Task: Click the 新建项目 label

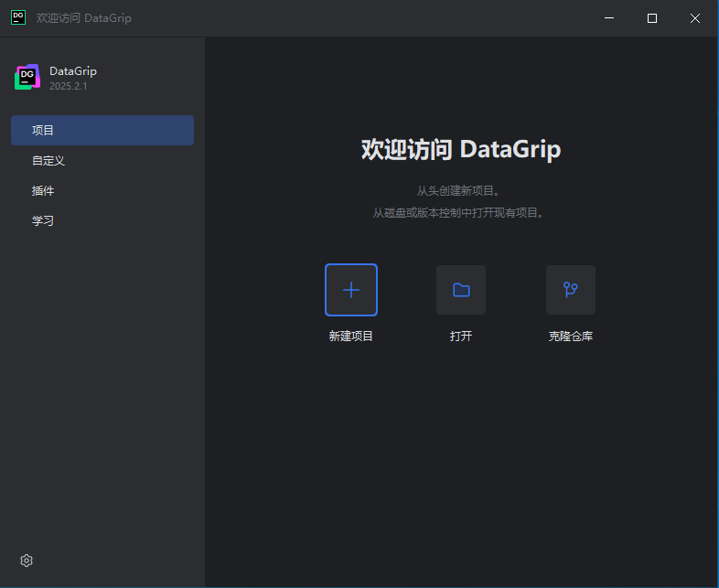Action: (x=350, y=336)
